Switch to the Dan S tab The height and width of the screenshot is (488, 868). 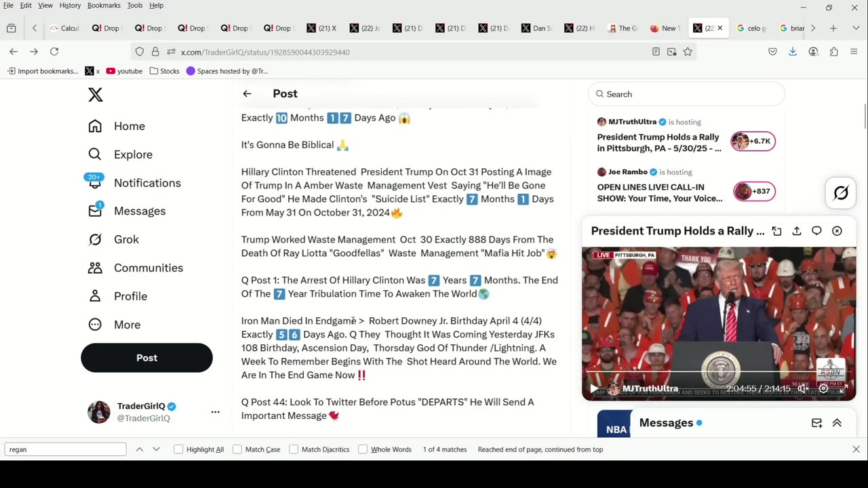pyautogui.click(x=536, y=28)
